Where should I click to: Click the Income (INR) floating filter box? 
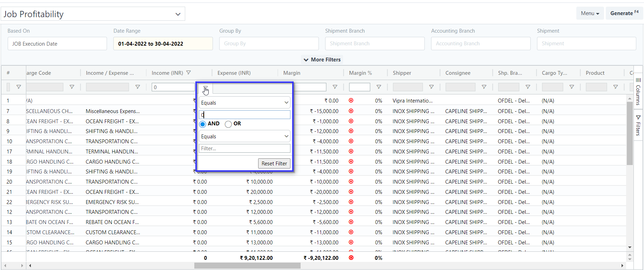click(173, 87)
